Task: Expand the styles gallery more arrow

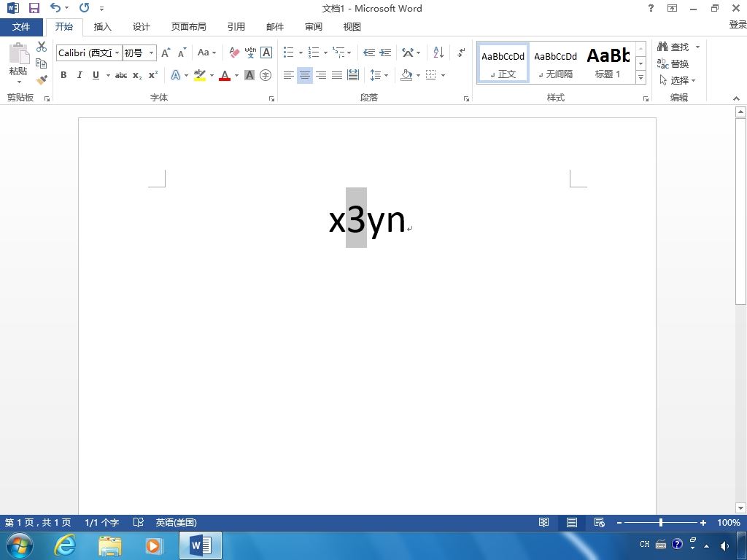Action: (641, 77)
